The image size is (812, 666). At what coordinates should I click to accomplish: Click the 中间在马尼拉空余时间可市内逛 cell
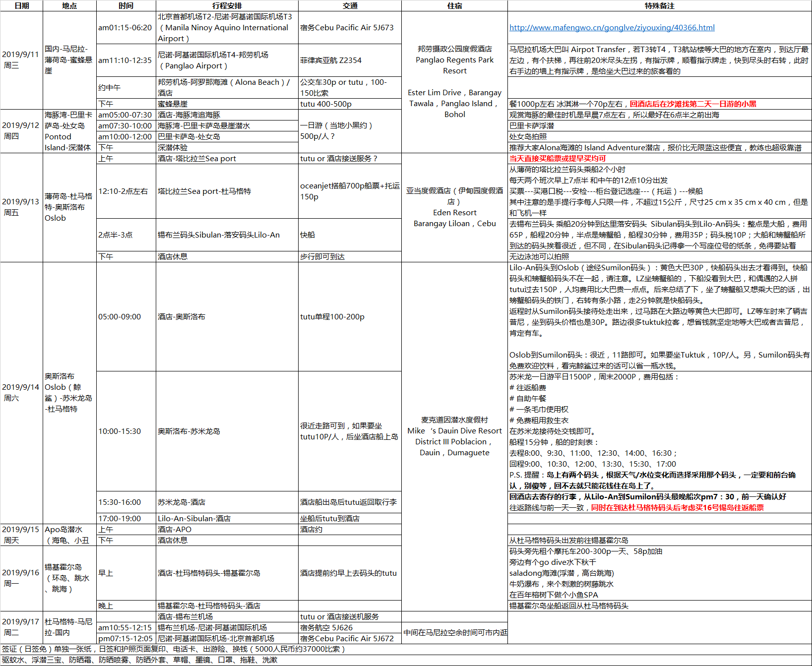pos(454,633)
